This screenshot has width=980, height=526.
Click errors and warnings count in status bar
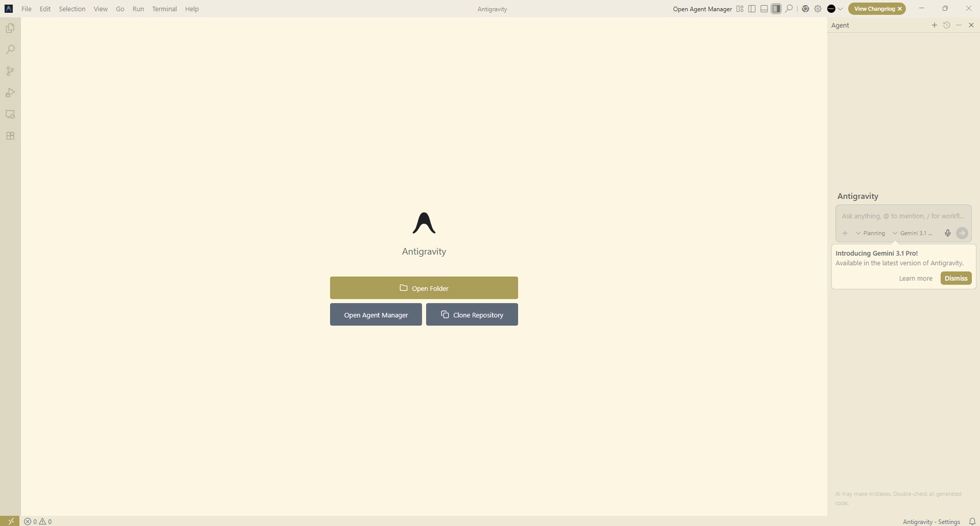point(38,521)
